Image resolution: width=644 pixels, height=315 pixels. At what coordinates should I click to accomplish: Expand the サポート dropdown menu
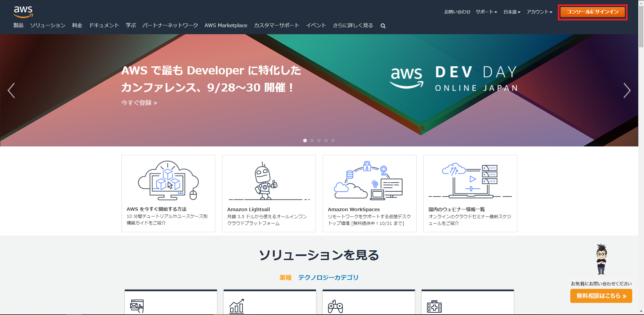click(486, 12)
